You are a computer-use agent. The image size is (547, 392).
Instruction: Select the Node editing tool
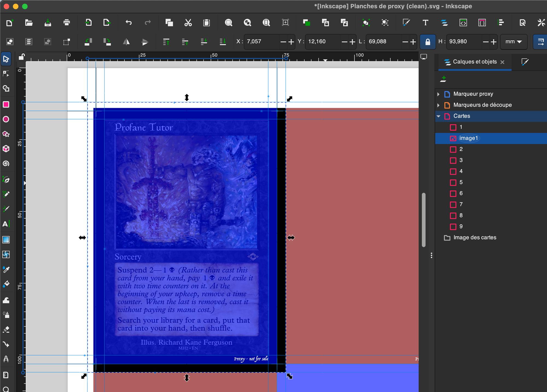[6, 73]
